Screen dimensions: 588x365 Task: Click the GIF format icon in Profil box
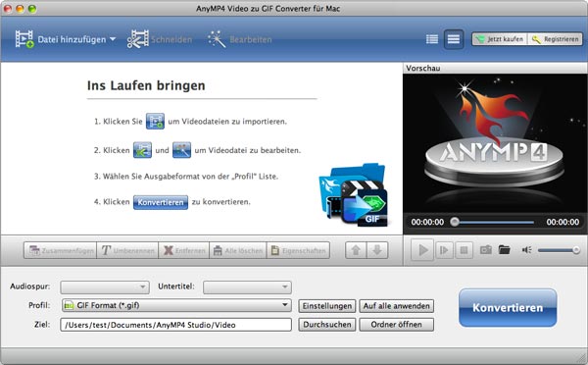coord(69,306)
